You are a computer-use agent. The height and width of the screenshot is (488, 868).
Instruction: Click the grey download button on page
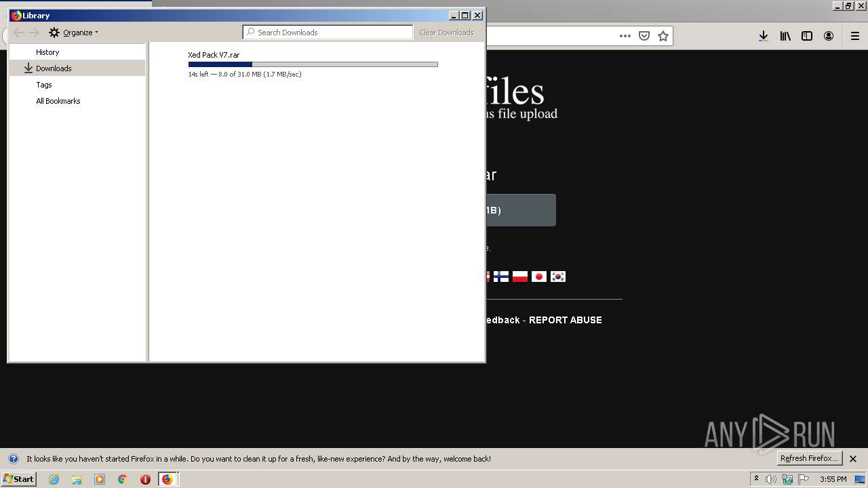(x=520, y=210)
